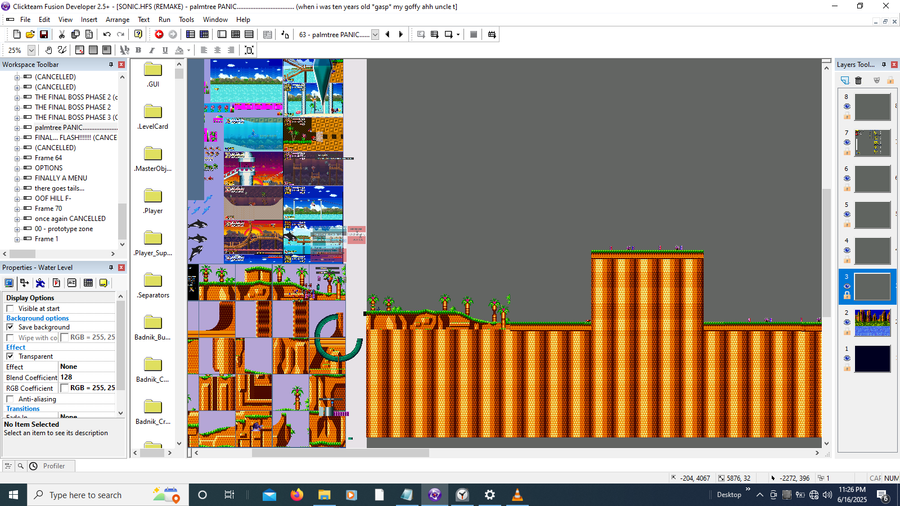Expand the FINALLY A MENU tree node

[x=17, y=178]
